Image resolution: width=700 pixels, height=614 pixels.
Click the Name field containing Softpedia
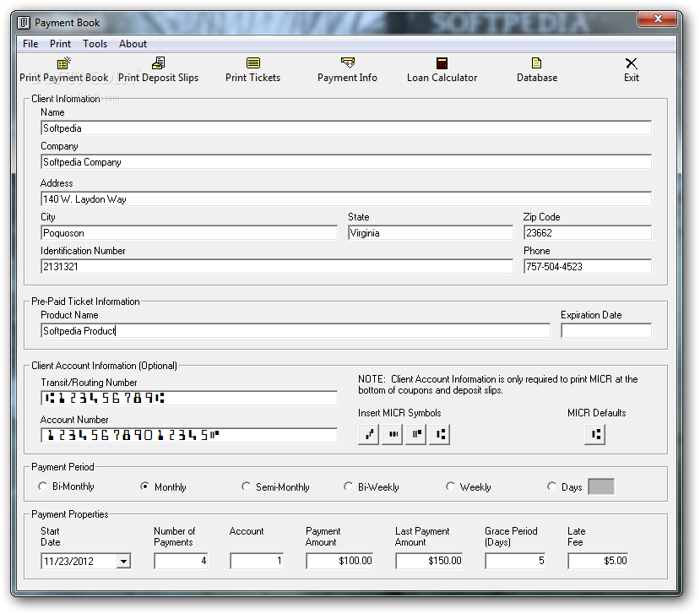(x=346, y=128)
